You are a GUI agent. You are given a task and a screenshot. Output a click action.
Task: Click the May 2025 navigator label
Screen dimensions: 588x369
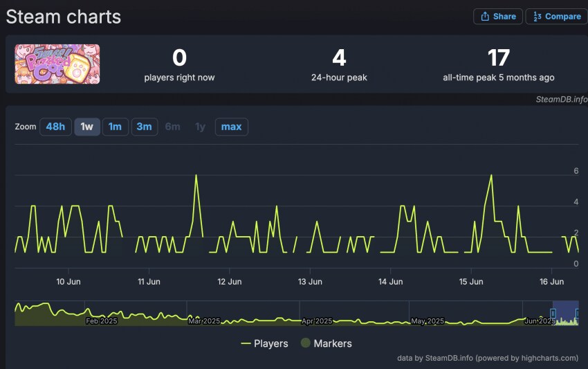click(x=428, y=321)
